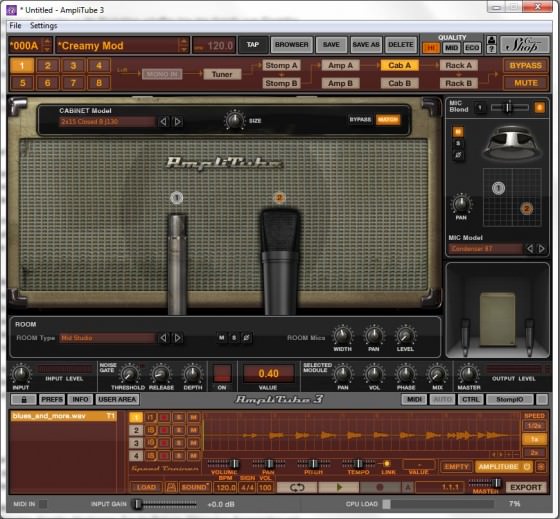Viewport: 560px width, 519px height.
Task: Open the Custom Shop logo button
Action: pyautogui.click(x=524, y=45)
